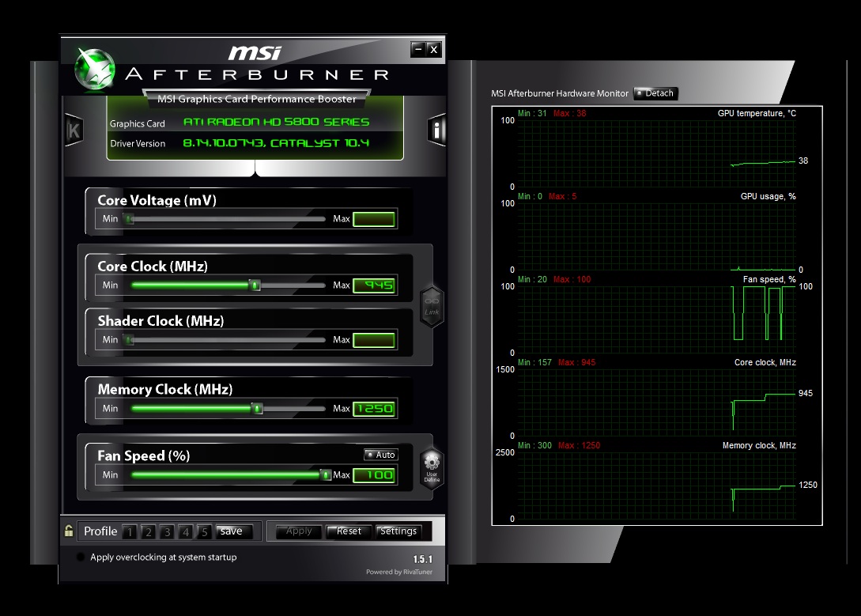Close Afterburner with the x button

433,50
